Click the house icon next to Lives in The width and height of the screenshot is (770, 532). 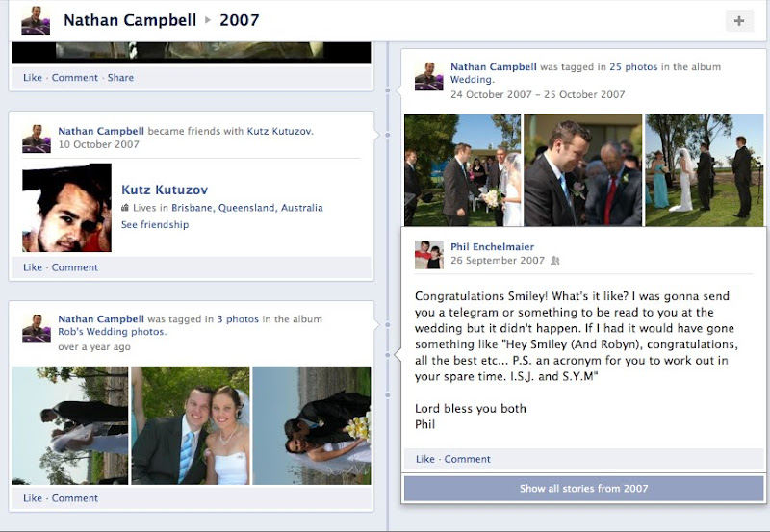pyautogui.click(x=125, y=208)
